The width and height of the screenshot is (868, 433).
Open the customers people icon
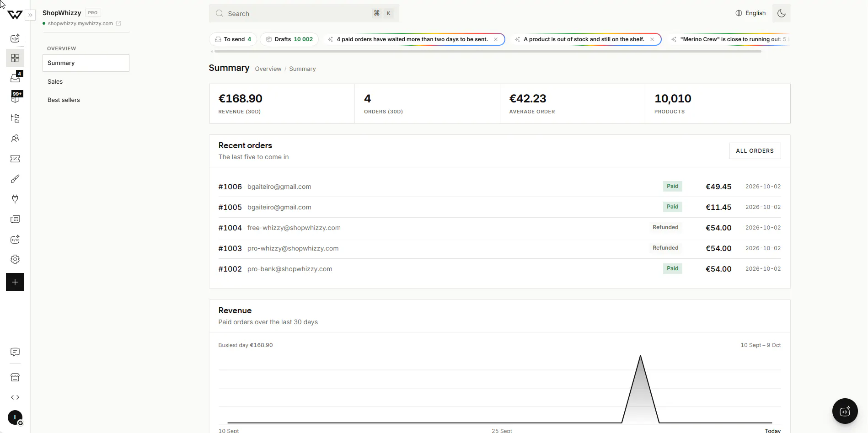coord(15,139)
